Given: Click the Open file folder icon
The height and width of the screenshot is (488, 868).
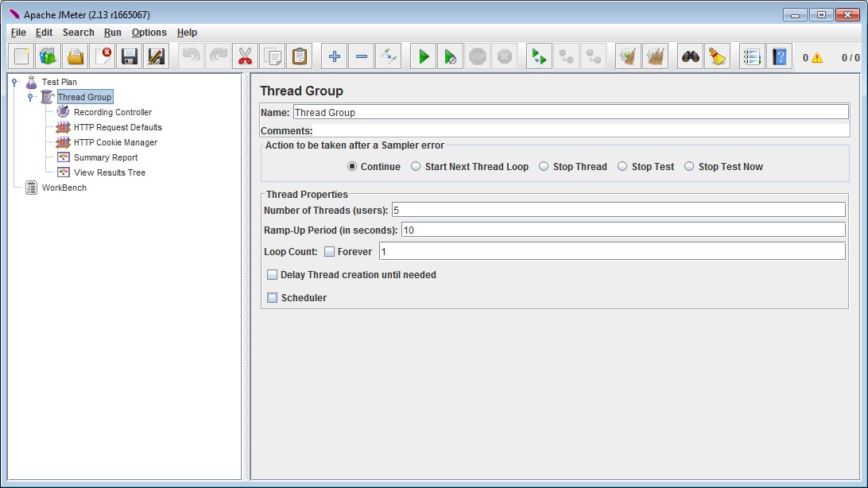Looking at the screenshot, I should (76, 56).
